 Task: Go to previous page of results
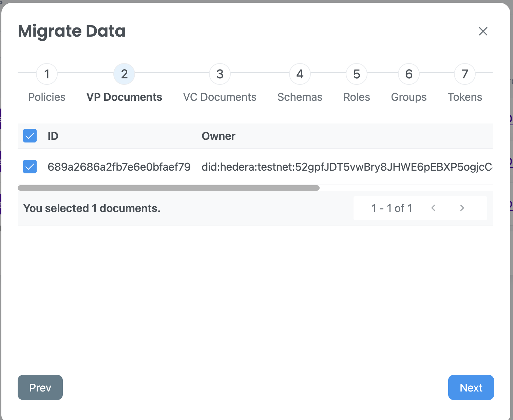click(x=433, y=208)
